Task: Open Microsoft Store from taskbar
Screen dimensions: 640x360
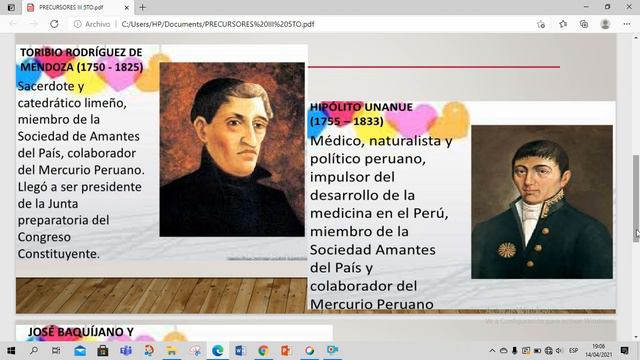Action: pyautogui.click(x=103, y=350)
